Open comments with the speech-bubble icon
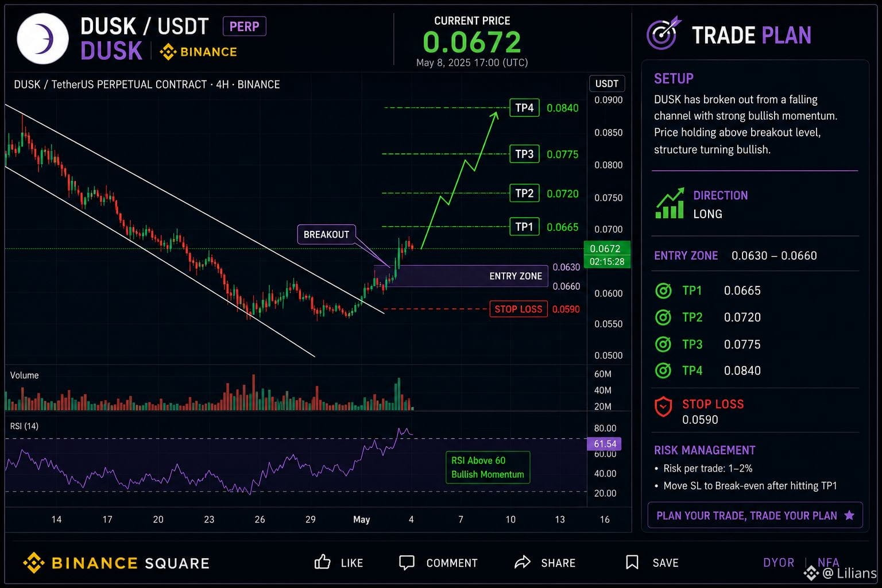 407,563
